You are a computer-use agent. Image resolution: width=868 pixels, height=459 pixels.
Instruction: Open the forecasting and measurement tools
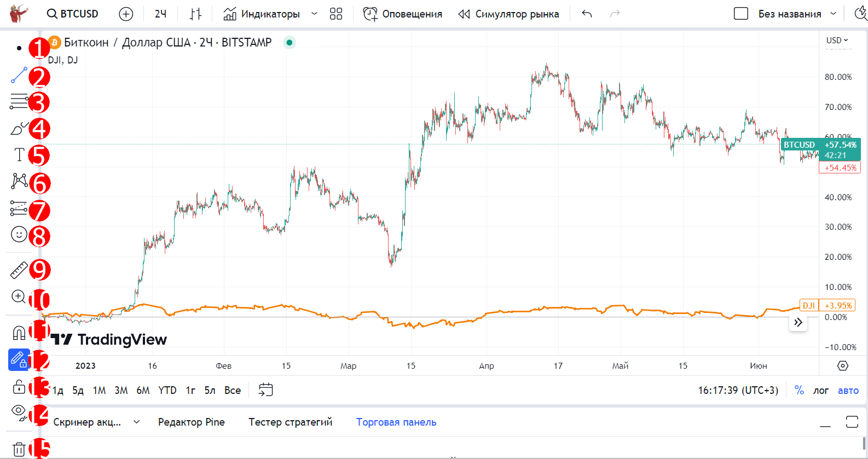(19, 208)
